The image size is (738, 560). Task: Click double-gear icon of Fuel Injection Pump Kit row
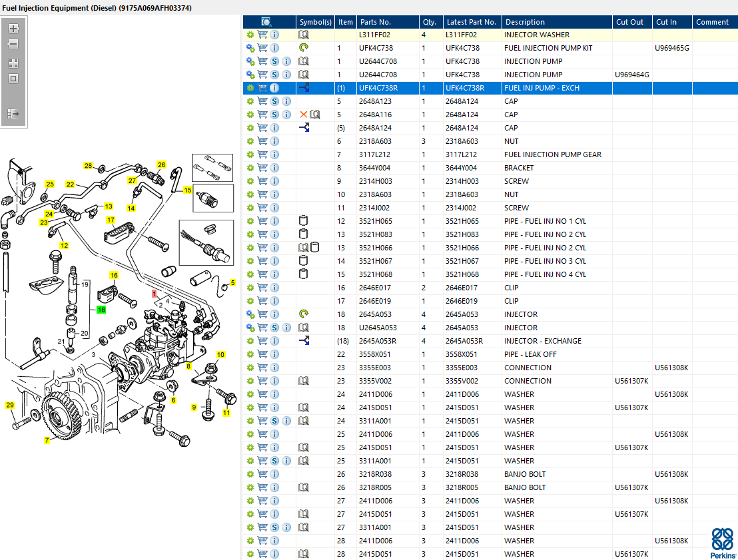click(250, 48)
